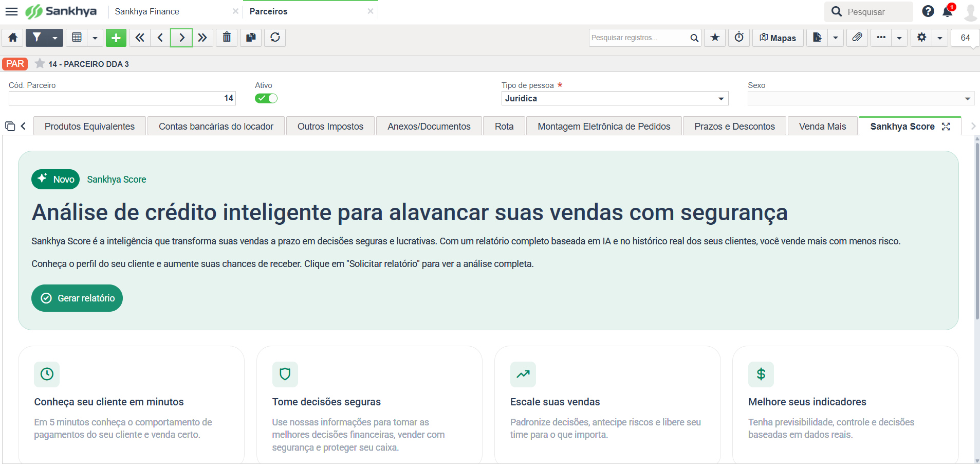Open the grid view dropdown arrow
This screenshot has width=980, height=464.
pyautogui.click(x=95, y=38)
